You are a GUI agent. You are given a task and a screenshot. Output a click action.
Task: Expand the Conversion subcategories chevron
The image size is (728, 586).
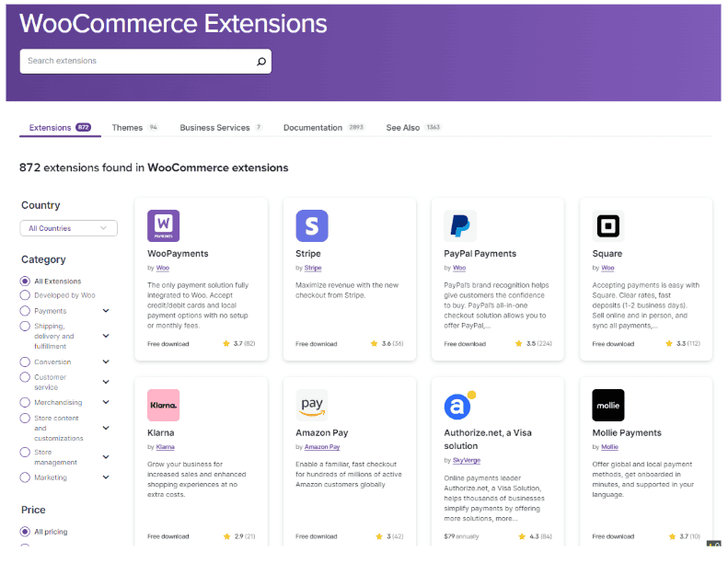[x=106, y=362]
